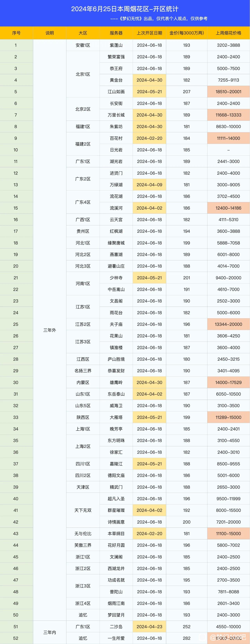Click the 红枫湖 server cell

(x=116, y=231)
